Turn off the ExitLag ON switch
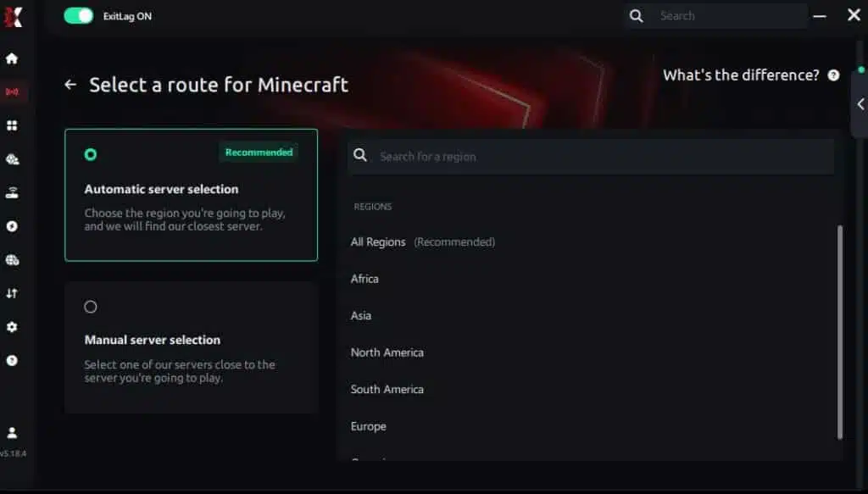The image size is (868, 494). 79,16
